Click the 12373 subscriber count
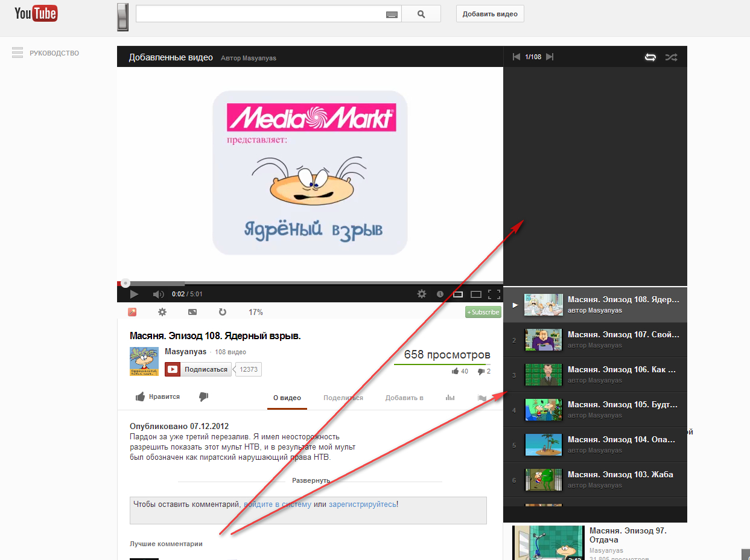This screenshot has width=750, height=560. click(248, 369)
